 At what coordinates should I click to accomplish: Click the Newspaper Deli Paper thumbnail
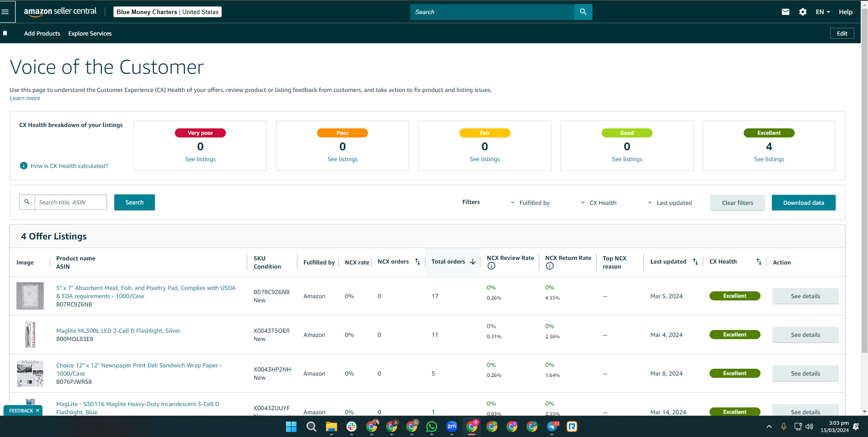point(30,373)
